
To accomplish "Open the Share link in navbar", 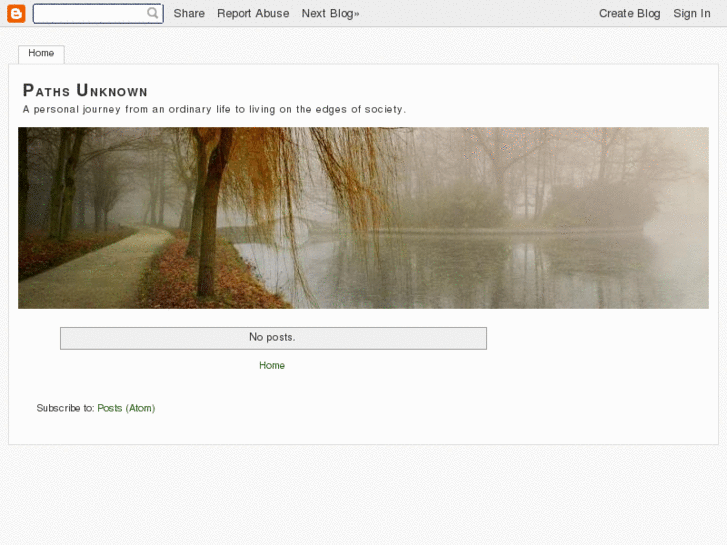I will tap(189, 13).
